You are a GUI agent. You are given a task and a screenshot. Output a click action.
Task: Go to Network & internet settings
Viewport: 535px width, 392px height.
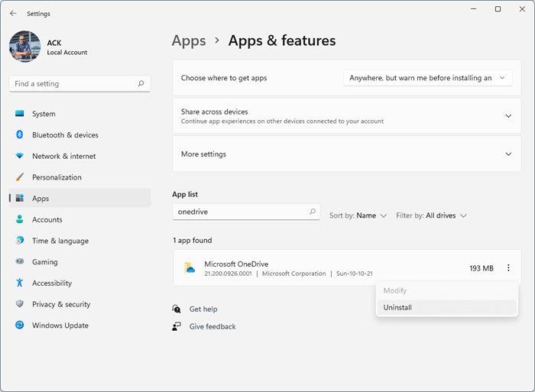point(63,156)
